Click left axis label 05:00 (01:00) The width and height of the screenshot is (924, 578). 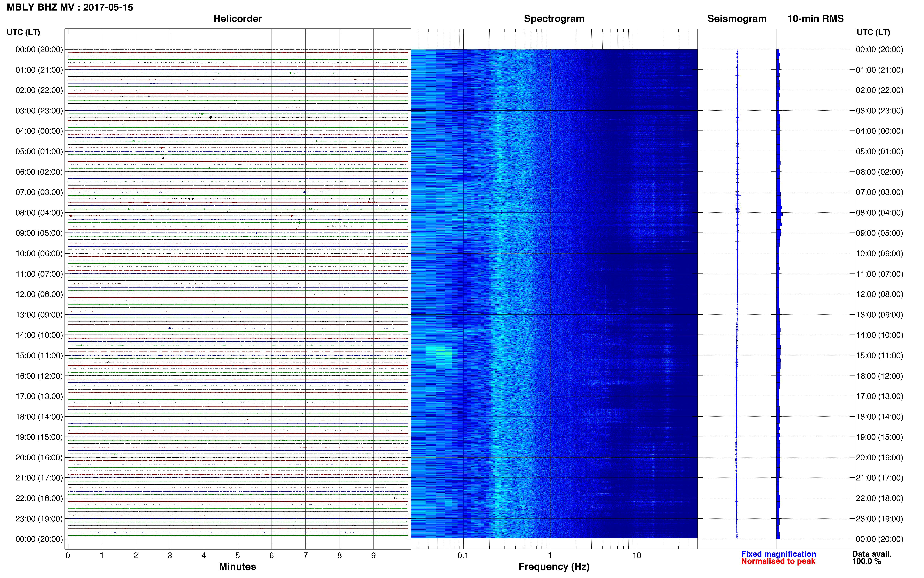pos(39,151)
